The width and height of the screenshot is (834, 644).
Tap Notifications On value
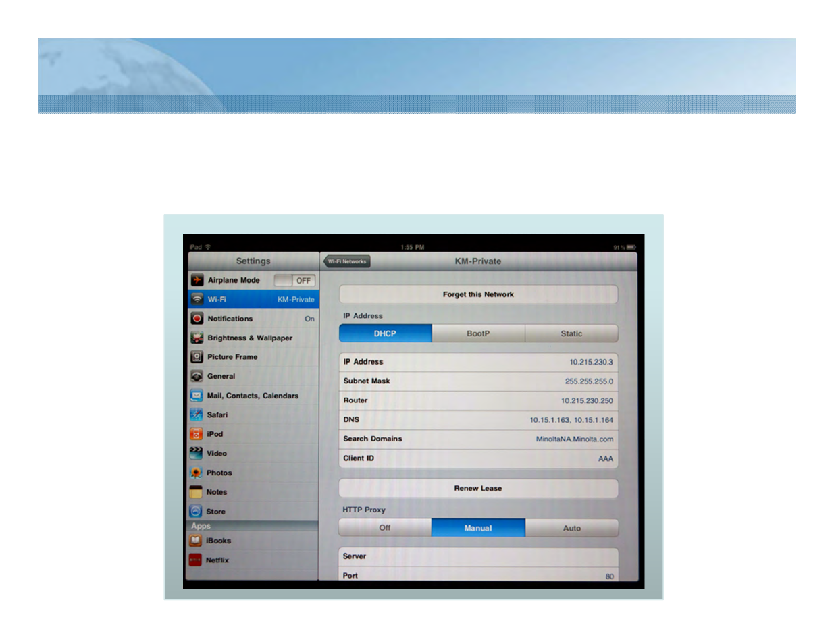309,319
